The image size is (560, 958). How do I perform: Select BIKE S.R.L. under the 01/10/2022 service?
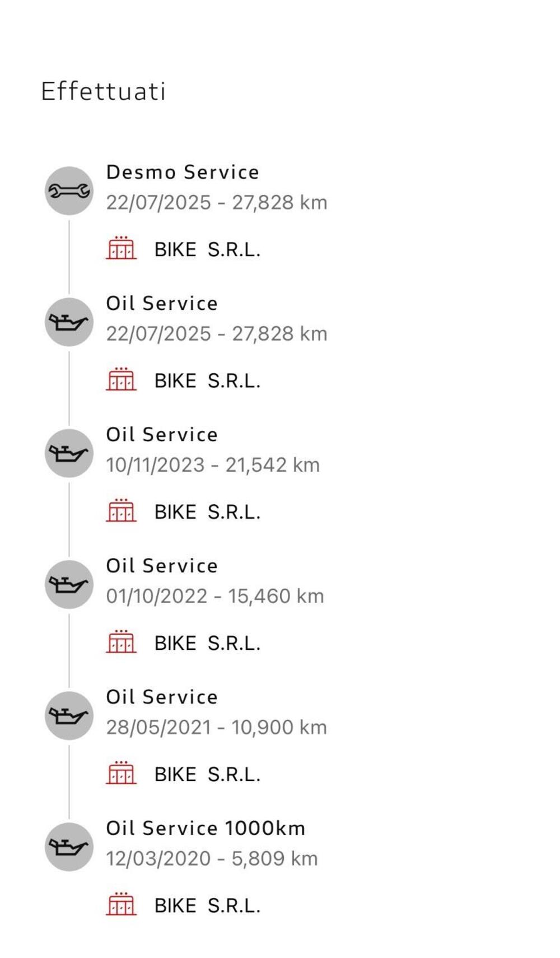[x=207, y=643]
